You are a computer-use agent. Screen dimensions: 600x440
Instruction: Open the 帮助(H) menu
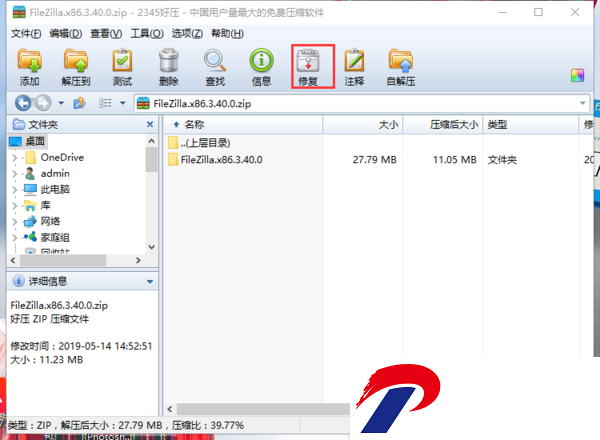(x=227, y=34)
